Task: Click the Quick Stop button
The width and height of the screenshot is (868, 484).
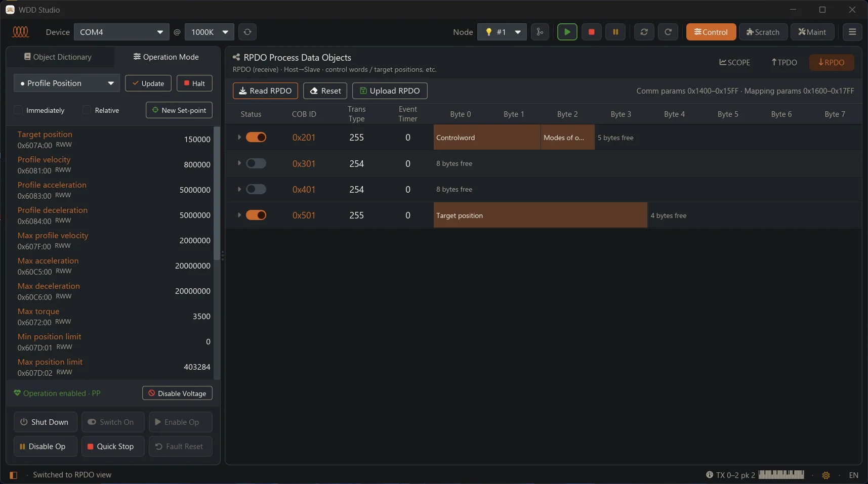Action: click(113, 446)
